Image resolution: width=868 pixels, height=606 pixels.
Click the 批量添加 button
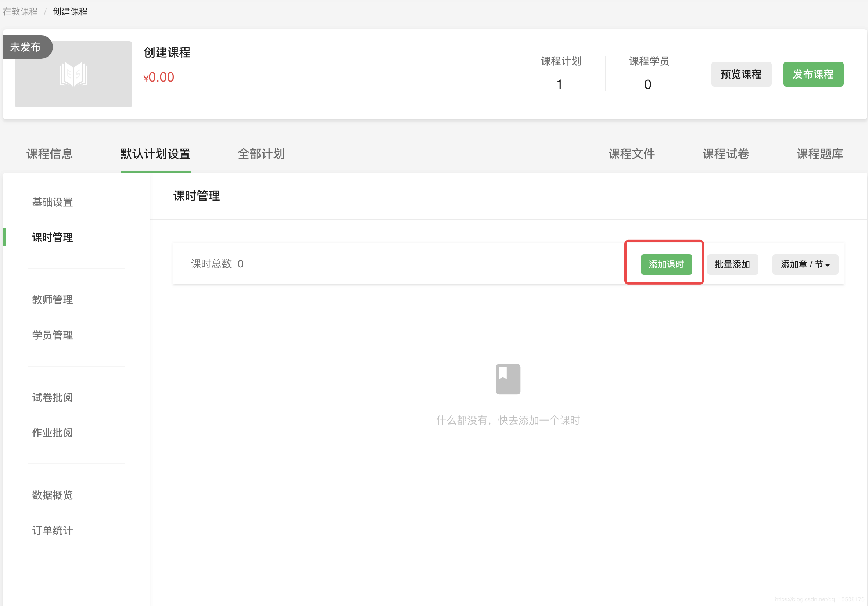732,264
